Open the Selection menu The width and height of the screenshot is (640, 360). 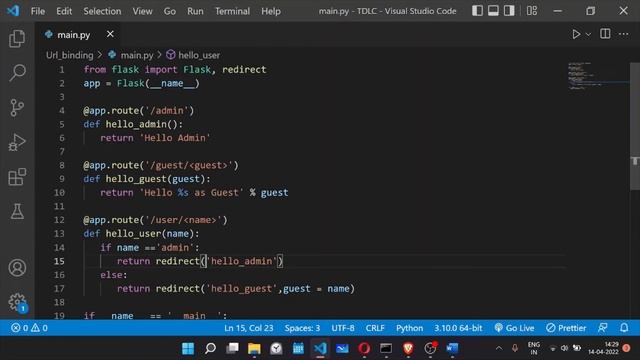(102, 11)
